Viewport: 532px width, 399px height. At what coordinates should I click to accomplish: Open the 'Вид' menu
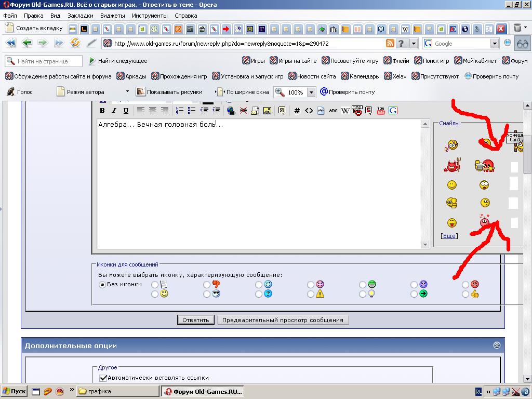pyautogui.click(x=55, y=16)
